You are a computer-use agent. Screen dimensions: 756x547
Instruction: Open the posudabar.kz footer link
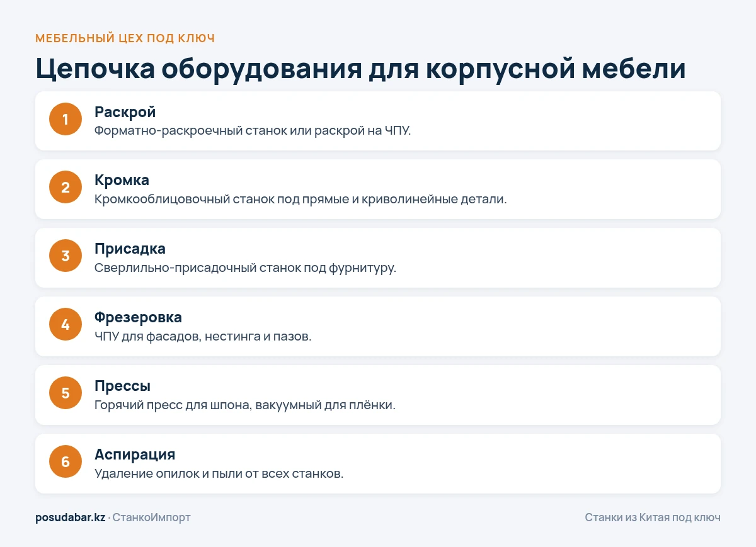tap(70, 517)
